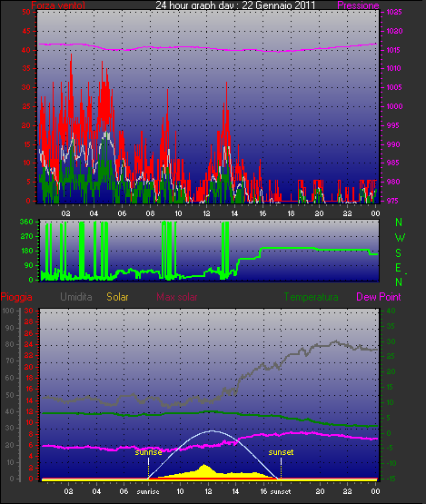
Task: Select the yellow Solar legend label
Action: [x=118, y=297]
